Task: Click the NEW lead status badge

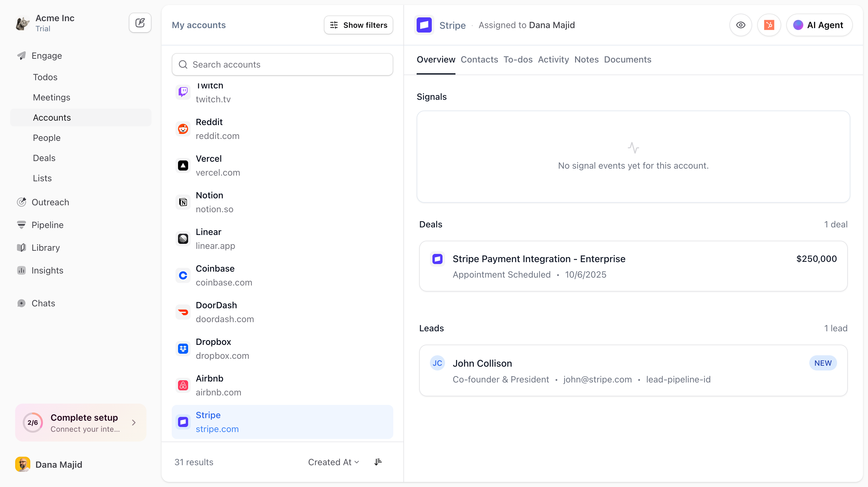Action: point(823,363)
